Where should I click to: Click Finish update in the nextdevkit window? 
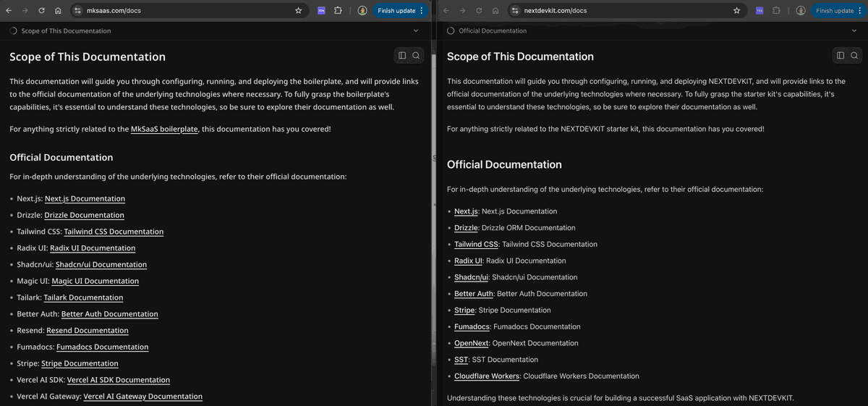[x=839, y=11]
